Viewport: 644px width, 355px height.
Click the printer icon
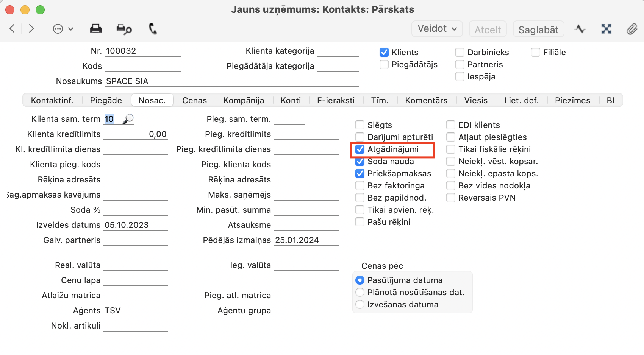(x=95, y=29)
